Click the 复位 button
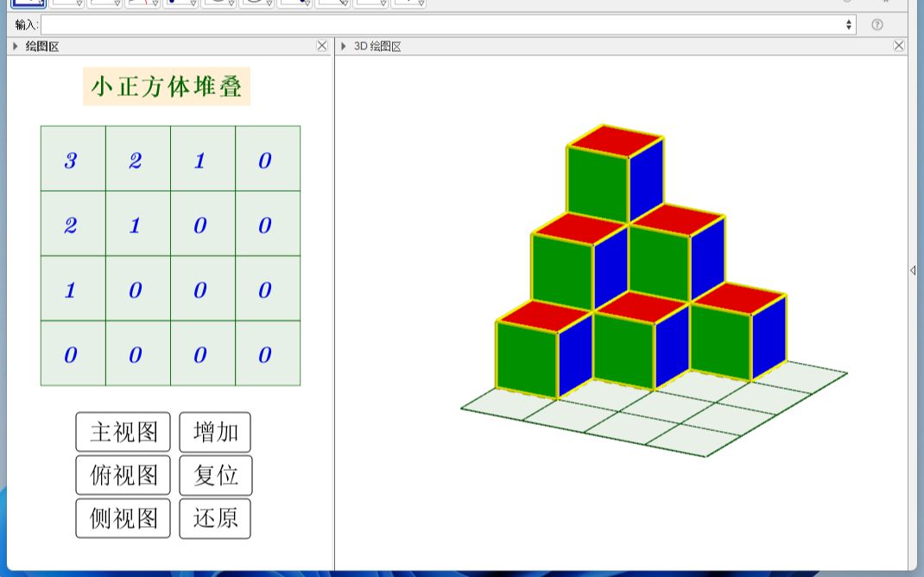The height and width of the screenshot is (577, 924). coord(216,475)
